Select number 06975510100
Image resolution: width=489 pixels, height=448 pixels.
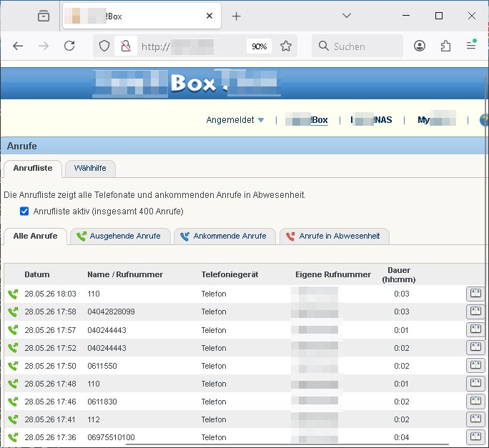[111, 437]
